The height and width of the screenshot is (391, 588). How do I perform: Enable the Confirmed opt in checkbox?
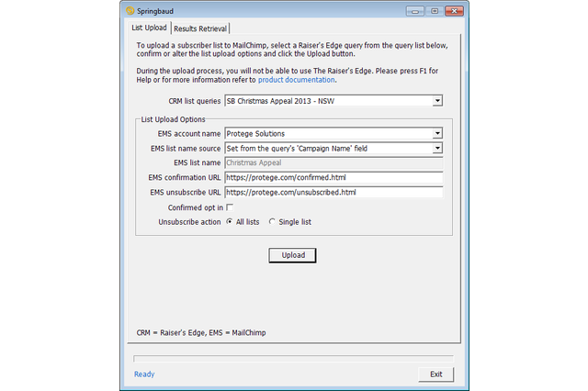tap(230, 207)
